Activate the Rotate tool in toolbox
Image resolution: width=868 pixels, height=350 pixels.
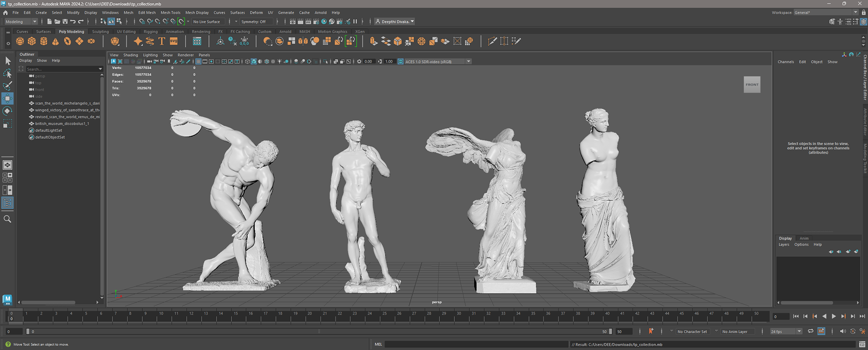8,111
